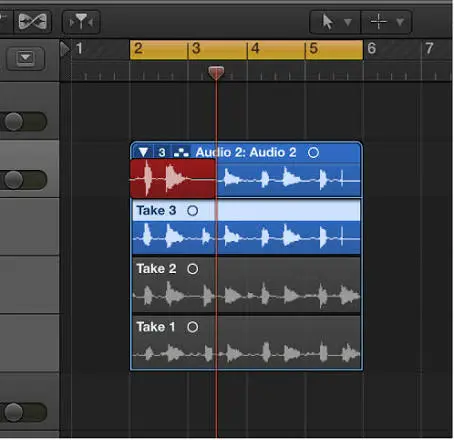The image size is (454, 440).
Task: Adjust the selected track volume slider knob
Action: coord(13,180)
